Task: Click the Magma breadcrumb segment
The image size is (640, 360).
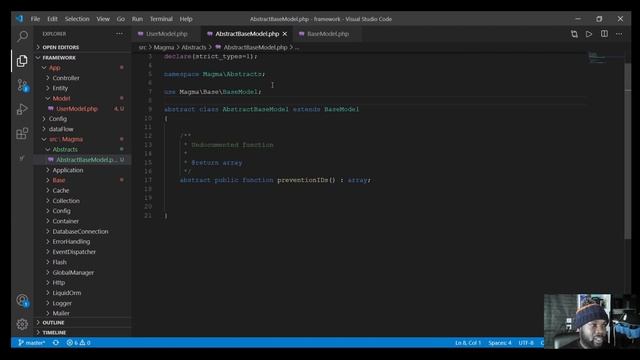Action: point(164,47)
